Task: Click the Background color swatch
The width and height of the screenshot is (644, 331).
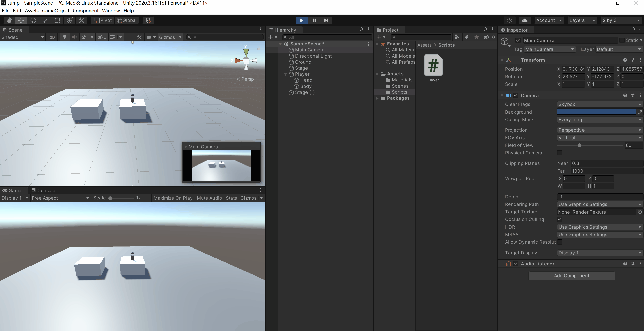Action: tap(596, 112)
